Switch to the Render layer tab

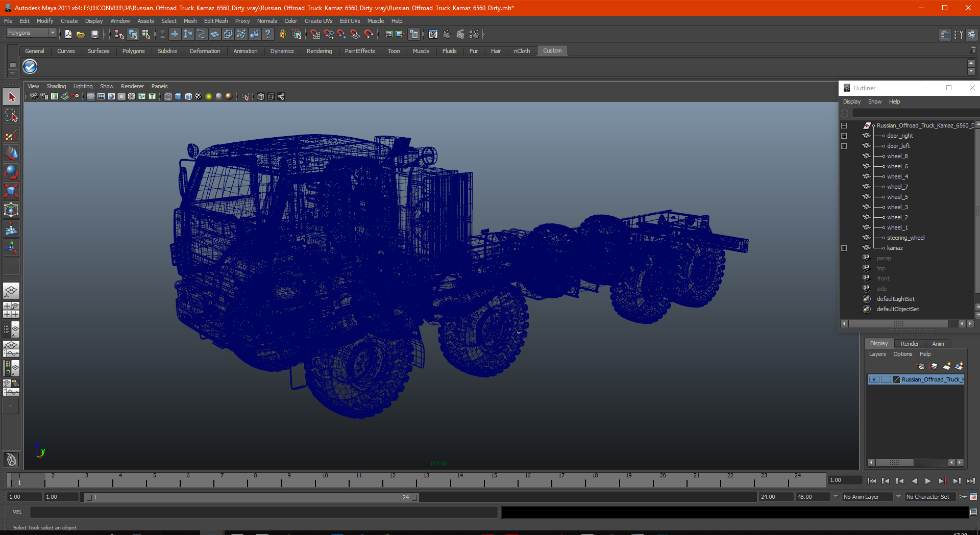click(x=909, y=344)
